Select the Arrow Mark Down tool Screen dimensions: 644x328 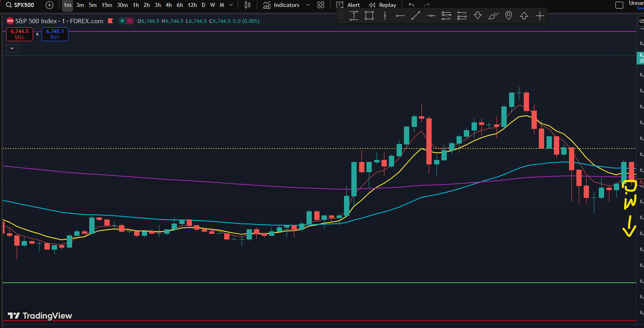pyautogui.click(x=478, y=16)
